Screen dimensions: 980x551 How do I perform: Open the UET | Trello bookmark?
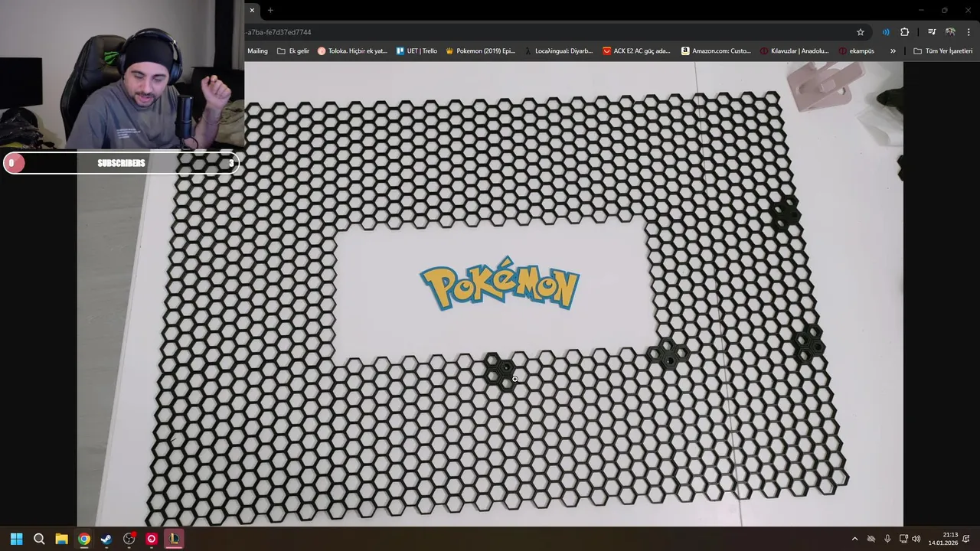(416, 51)
